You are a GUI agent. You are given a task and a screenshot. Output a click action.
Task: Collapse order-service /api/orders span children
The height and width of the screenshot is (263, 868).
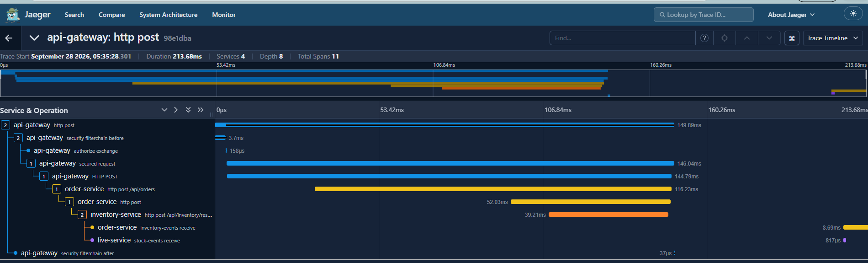tap(57, 189)
